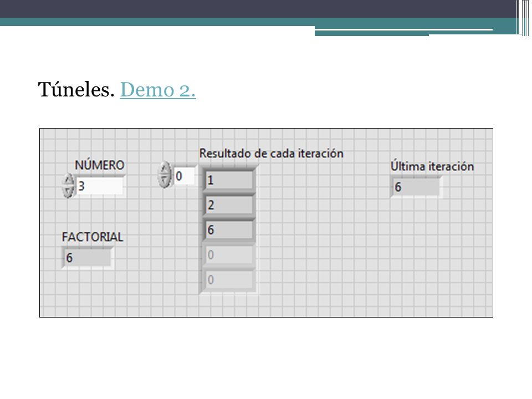532x399 pixels.
Task: Select array element showing 2
Action: click(229, 205)
